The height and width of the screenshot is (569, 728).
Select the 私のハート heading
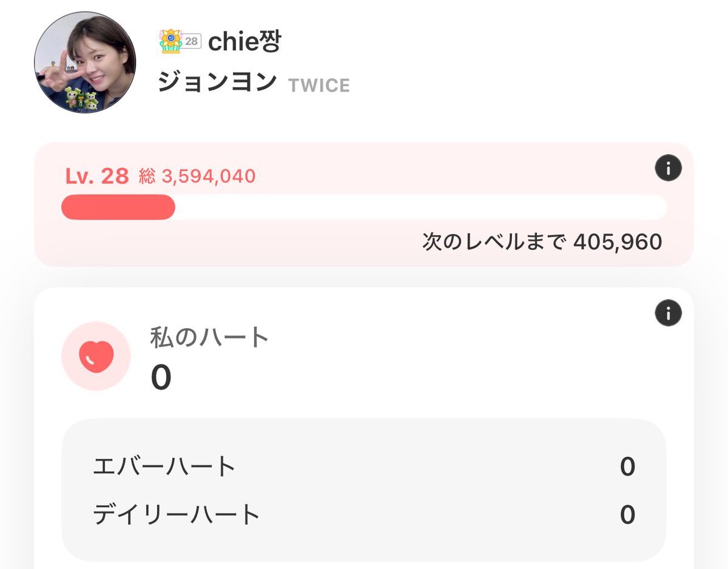(x=209, y=338)
